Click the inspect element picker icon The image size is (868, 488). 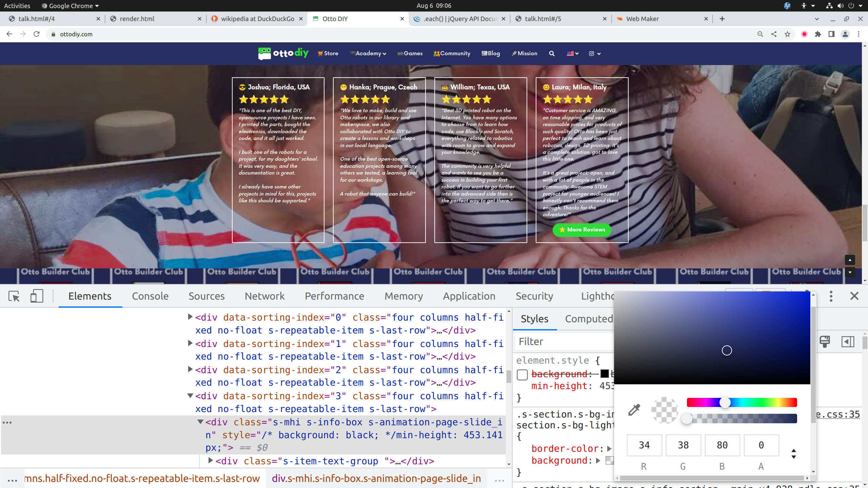14,296
